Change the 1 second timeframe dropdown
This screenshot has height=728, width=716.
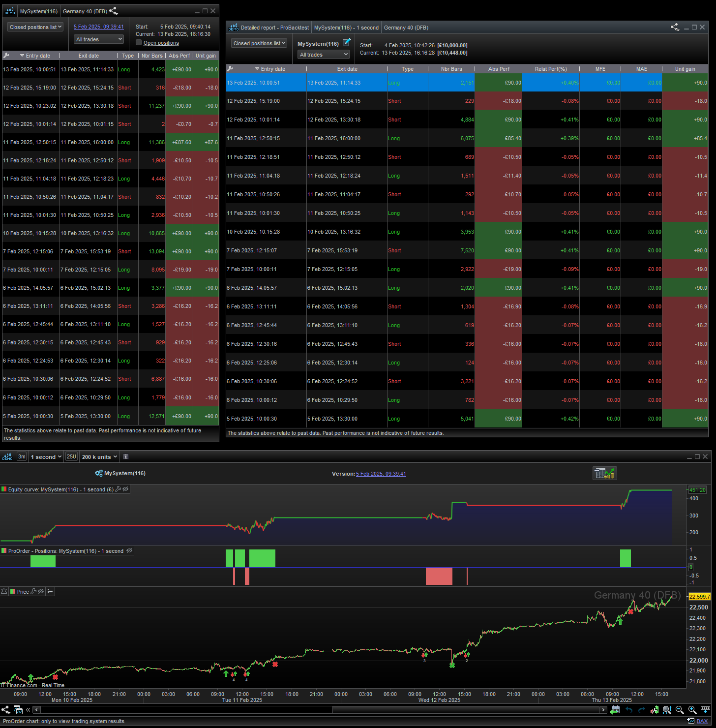coord(46,456)
